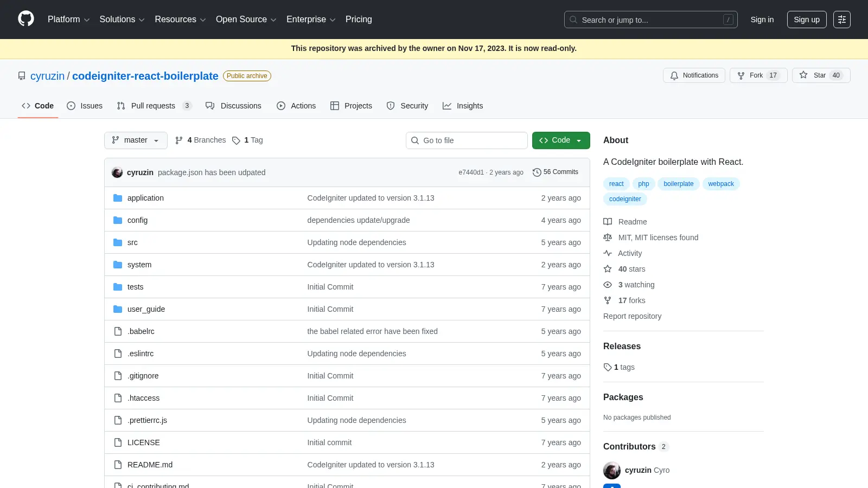The image size is (868, 488).
Task: Select the webpack topic tag
Action: tap(721, 184)
